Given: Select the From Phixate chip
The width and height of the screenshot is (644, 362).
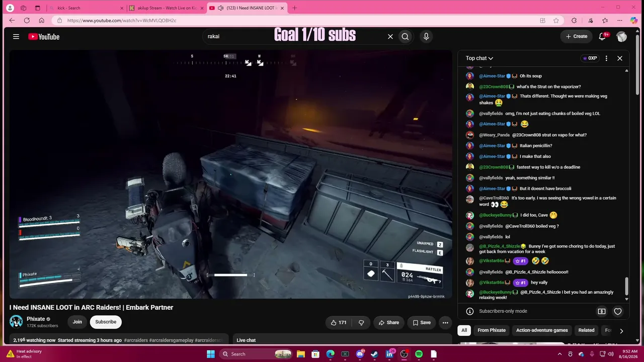Looking at the screenshot, I should tap(492, 330).
